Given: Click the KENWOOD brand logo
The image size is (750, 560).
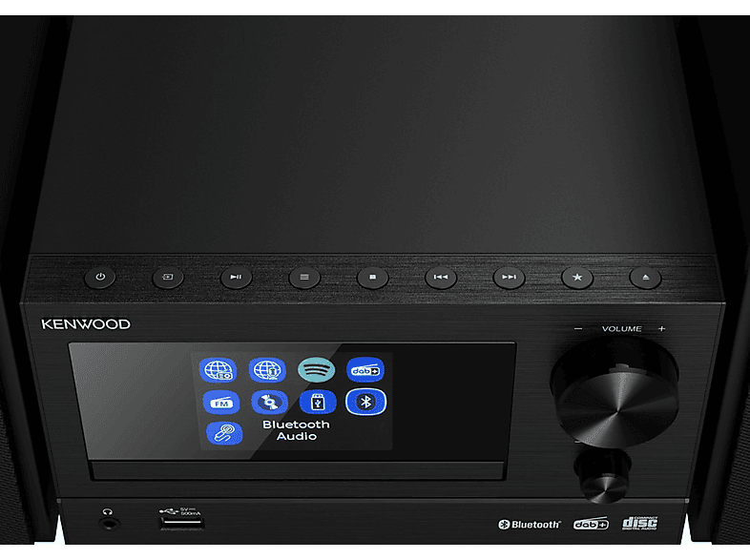Looking at the screenshot, I should (x=86, y=324).
